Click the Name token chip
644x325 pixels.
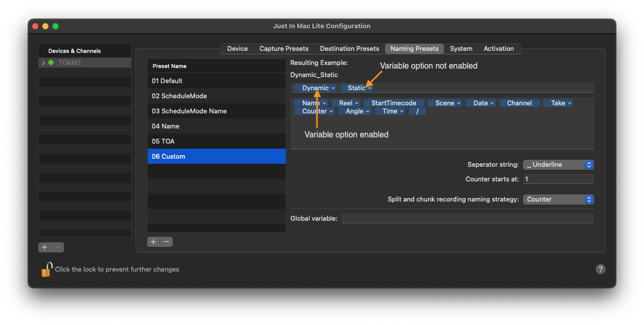click(x=311, y=103)
